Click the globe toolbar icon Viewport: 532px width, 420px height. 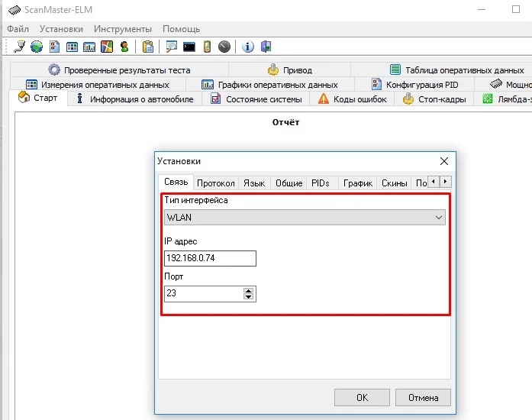(37, 47)
